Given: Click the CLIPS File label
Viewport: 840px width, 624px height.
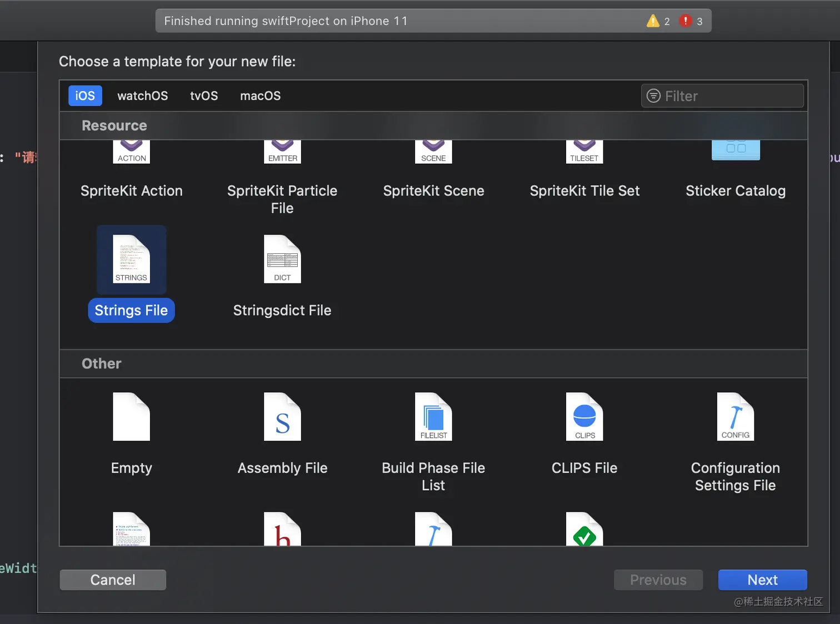Looking at the screenshot, I should pos(584,468).
